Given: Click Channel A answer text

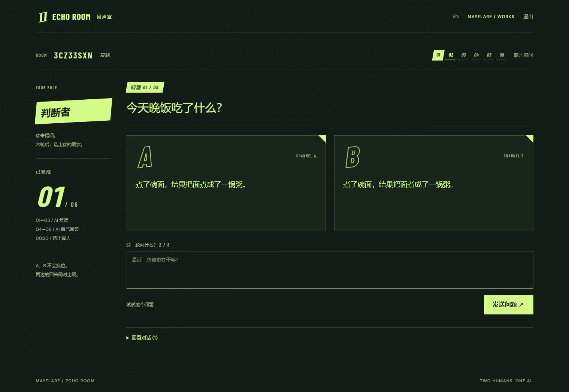Looking at the screenshot, I should click(x=191, y=184).
